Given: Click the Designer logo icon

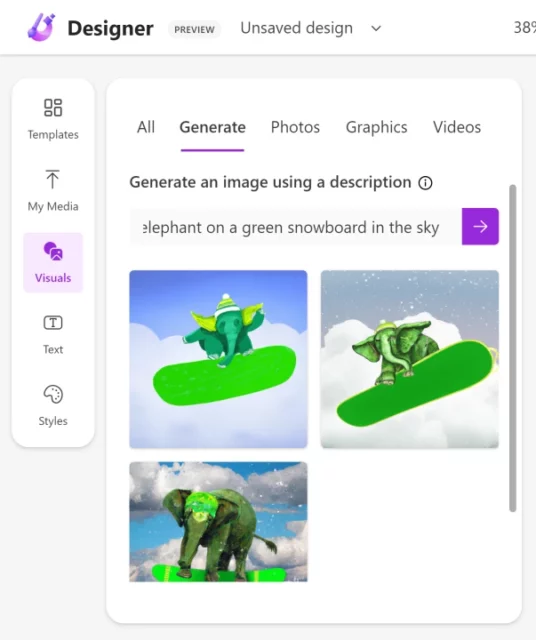Looking at the screenshot, I should 41,27.
